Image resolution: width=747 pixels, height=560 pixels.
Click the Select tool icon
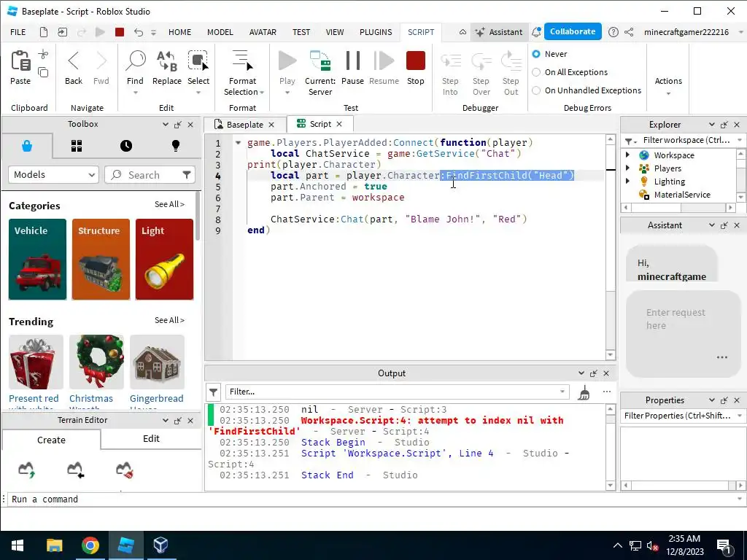click(x=198, y=61)
